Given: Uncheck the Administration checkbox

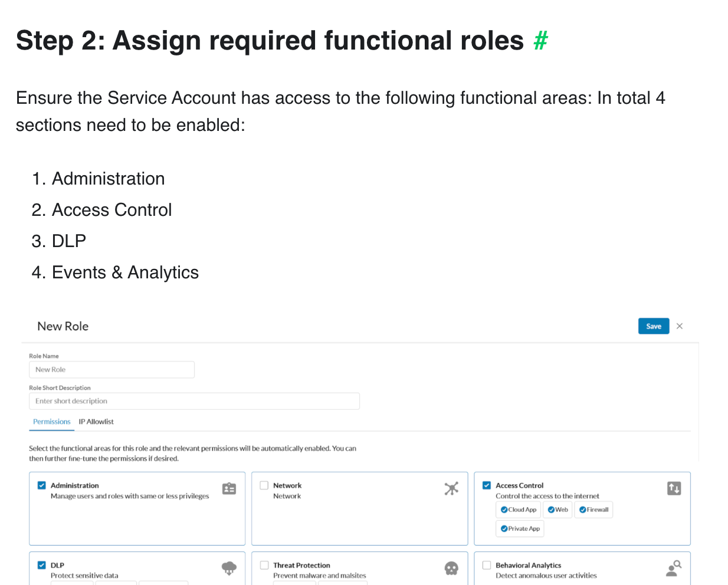Looking at the screenshot, I should pos(42,485).
